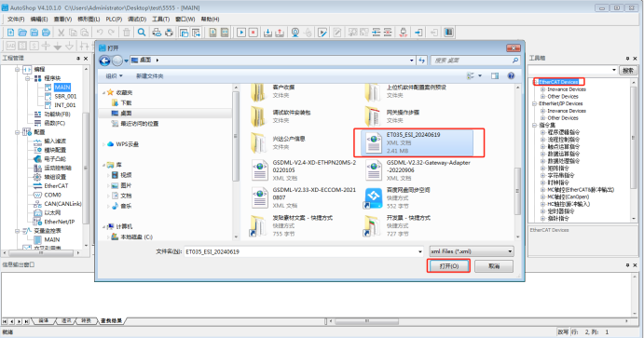The image size is (644, 338).
Task: Select EtherNet/IP in project tree
Action: (60, 222)
